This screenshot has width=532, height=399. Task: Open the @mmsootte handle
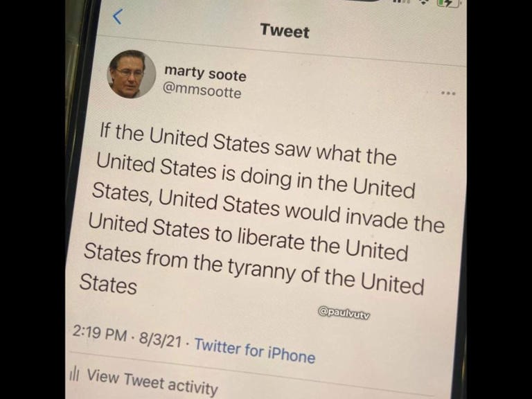202,91
